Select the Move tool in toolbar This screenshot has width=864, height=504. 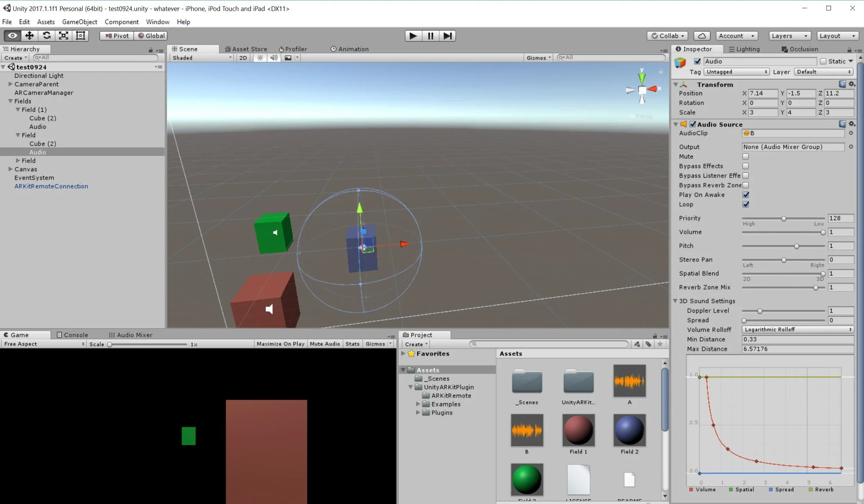pyautogui.click(x=30, y=36)
